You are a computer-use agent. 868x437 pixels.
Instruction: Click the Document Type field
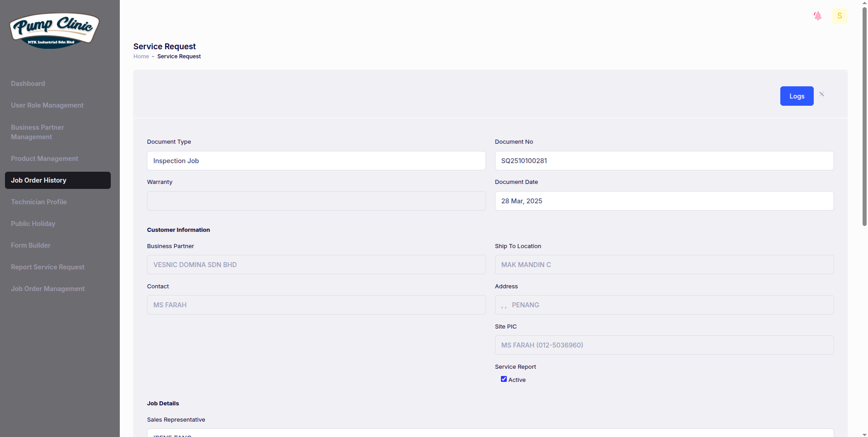click(316, 161)
